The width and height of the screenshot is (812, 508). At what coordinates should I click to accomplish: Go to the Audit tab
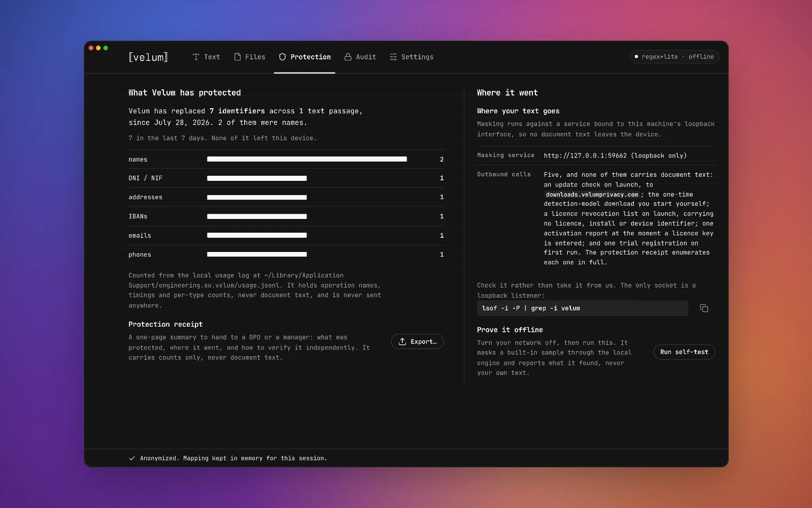tap(360, 57)
